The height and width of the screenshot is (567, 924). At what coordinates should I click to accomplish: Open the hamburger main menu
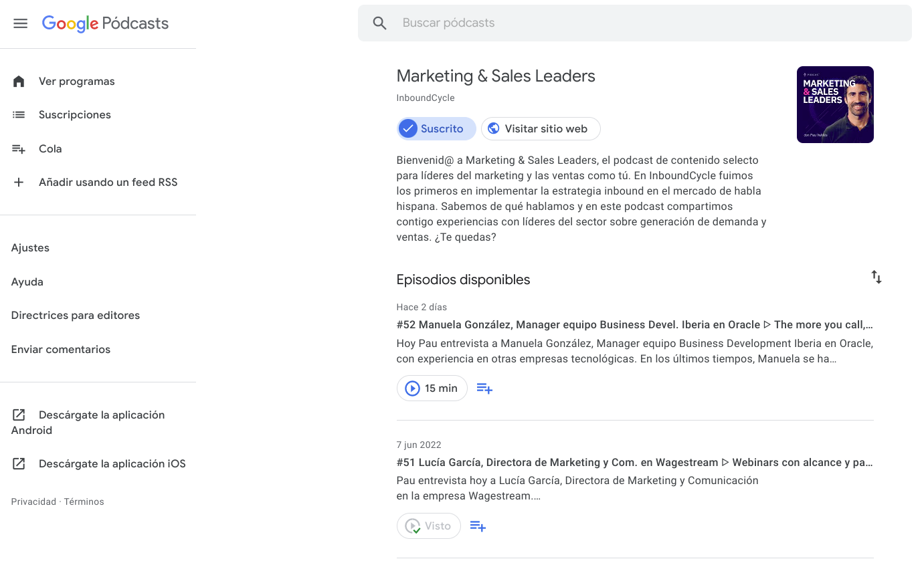point(21,23)
